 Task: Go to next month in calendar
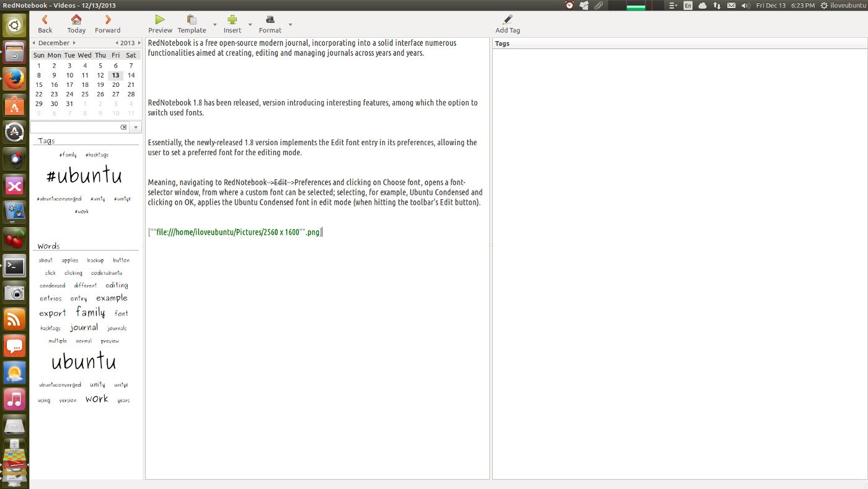74,43
